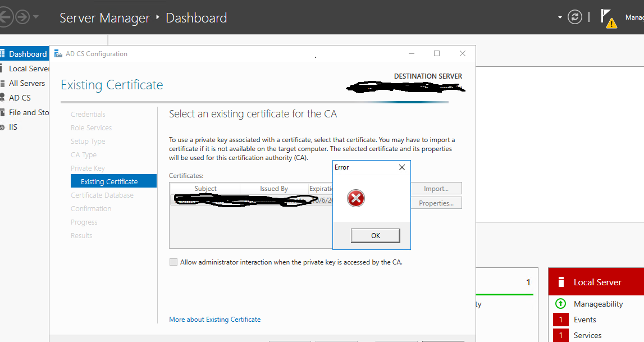This screenshot has height=342, width=644.
Task: Select the Results wizard step
Action: (81, 236)
